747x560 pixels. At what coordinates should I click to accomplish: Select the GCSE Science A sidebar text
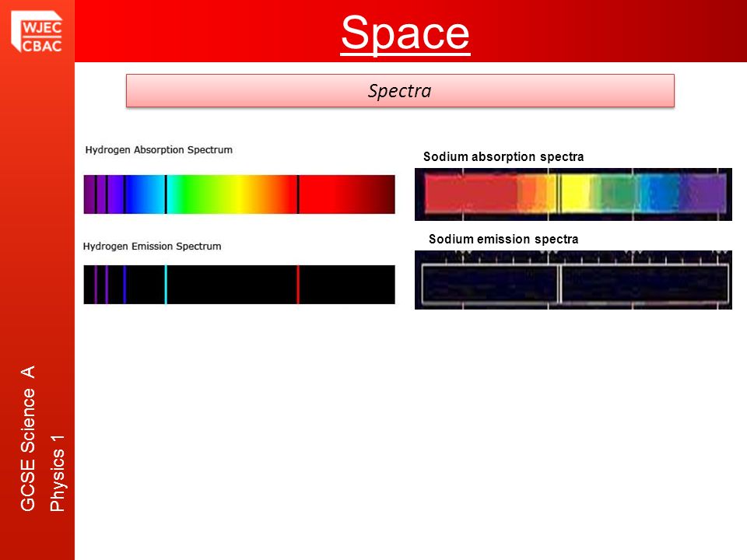coord(28,439)
